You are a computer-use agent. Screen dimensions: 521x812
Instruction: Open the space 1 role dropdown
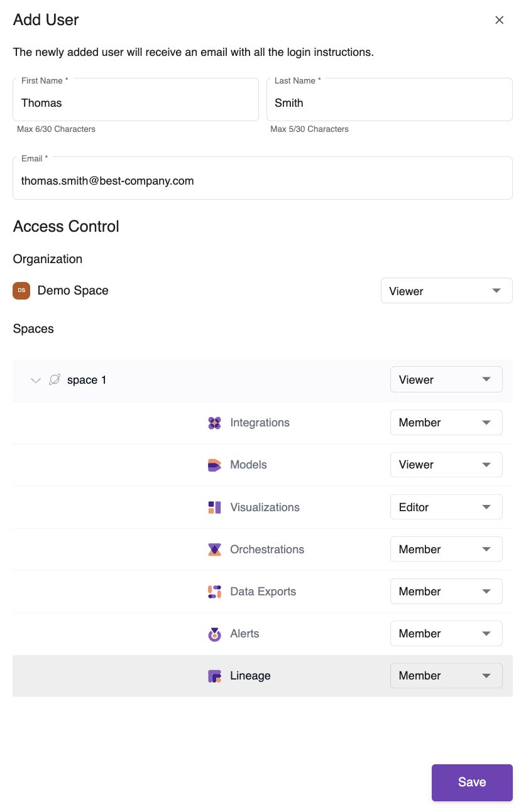click(446, 380)
